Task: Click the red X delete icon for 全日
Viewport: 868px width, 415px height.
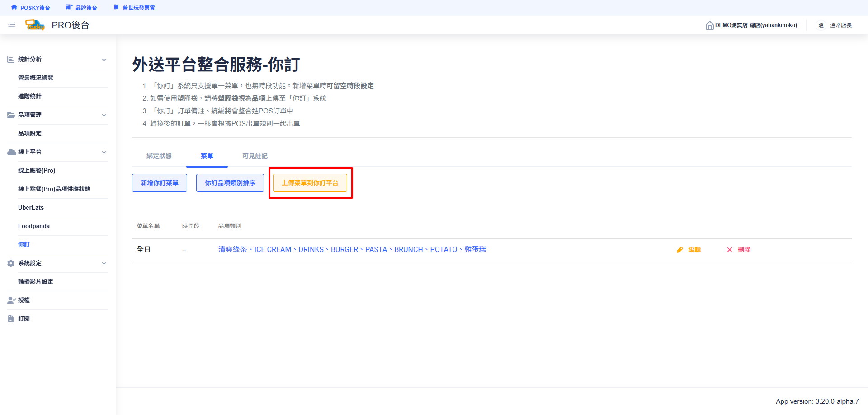Action: click(729, 250)
